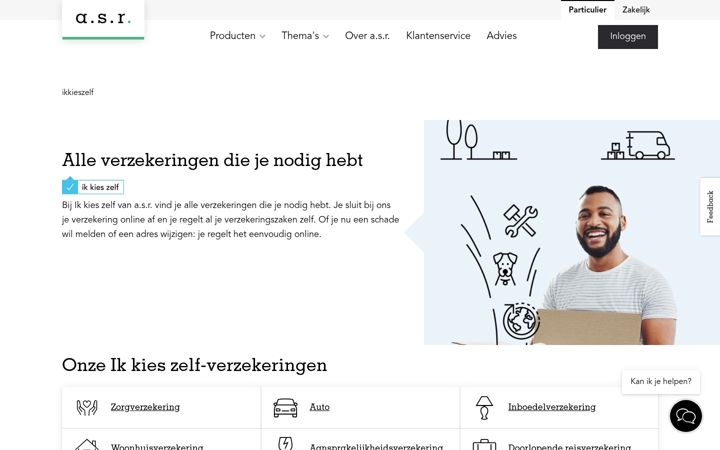
Task: Click the hero image of smiling man
Action: click(572, 232)
